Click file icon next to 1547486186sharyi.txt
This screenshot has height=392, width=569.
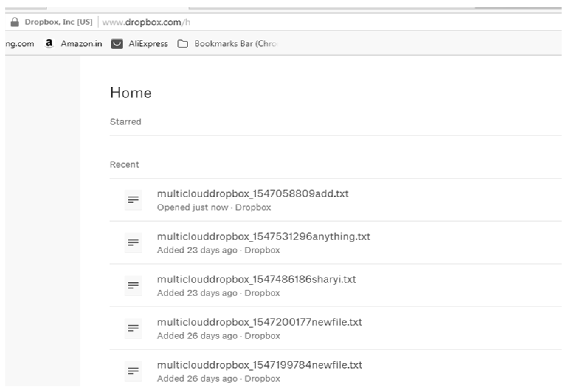(x=133, y=285)
